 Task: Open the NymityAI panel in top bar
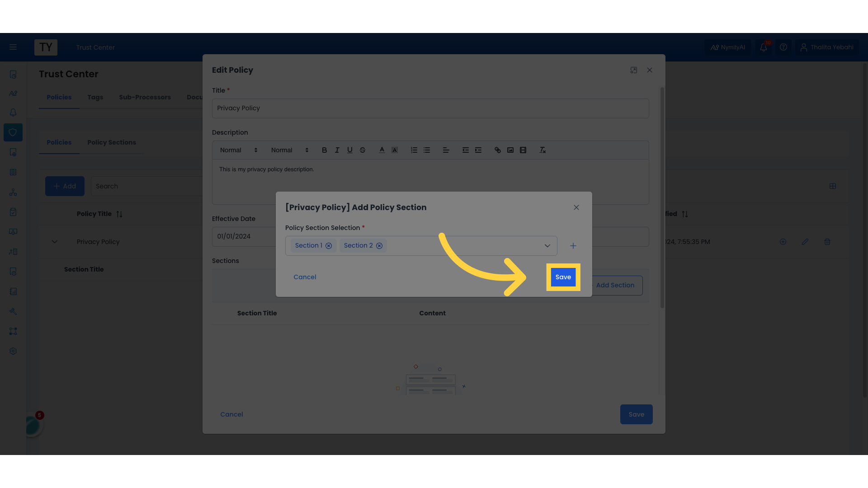click(727, 47)
